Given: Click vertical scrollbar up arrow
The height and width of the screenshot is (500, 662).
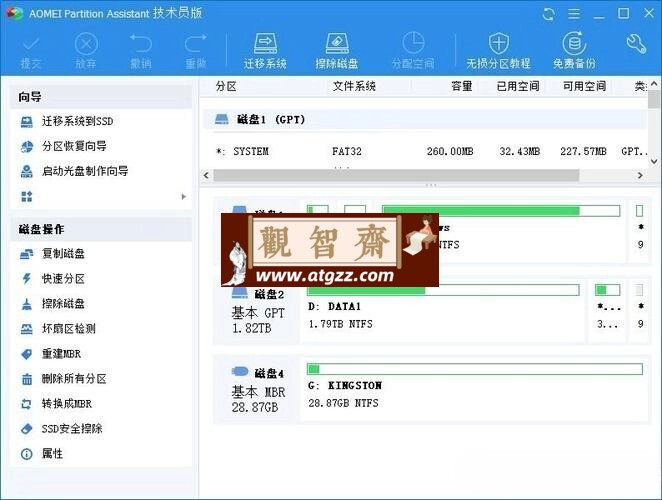Looking at the screenshot, I should [654, 84].
